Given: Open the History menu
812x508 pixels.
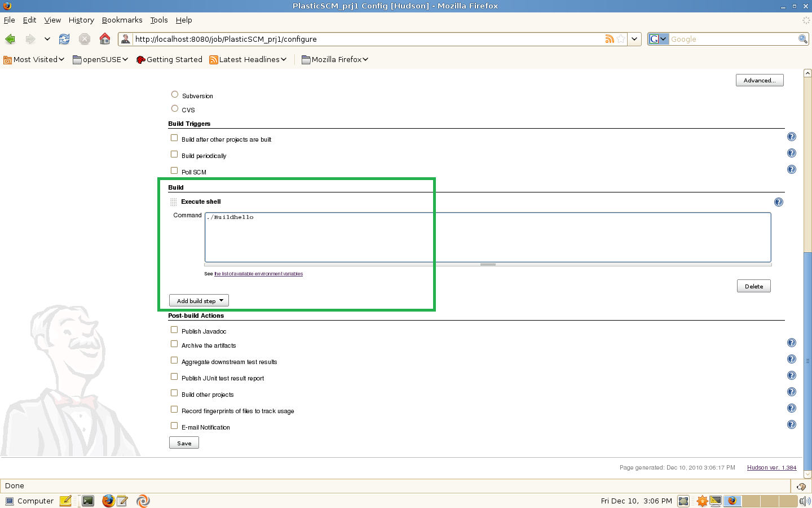Looking at the screenshot, I should [81, 20].
